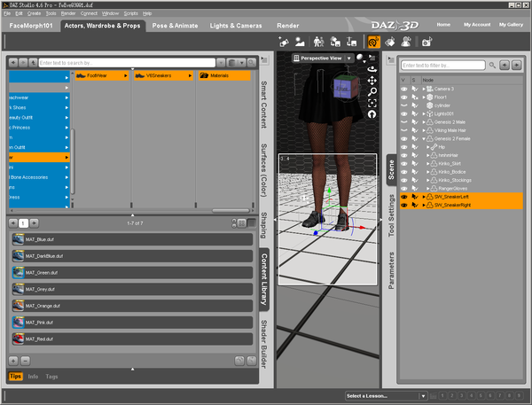Click the My Gallery link

click(x=511, y=25)
